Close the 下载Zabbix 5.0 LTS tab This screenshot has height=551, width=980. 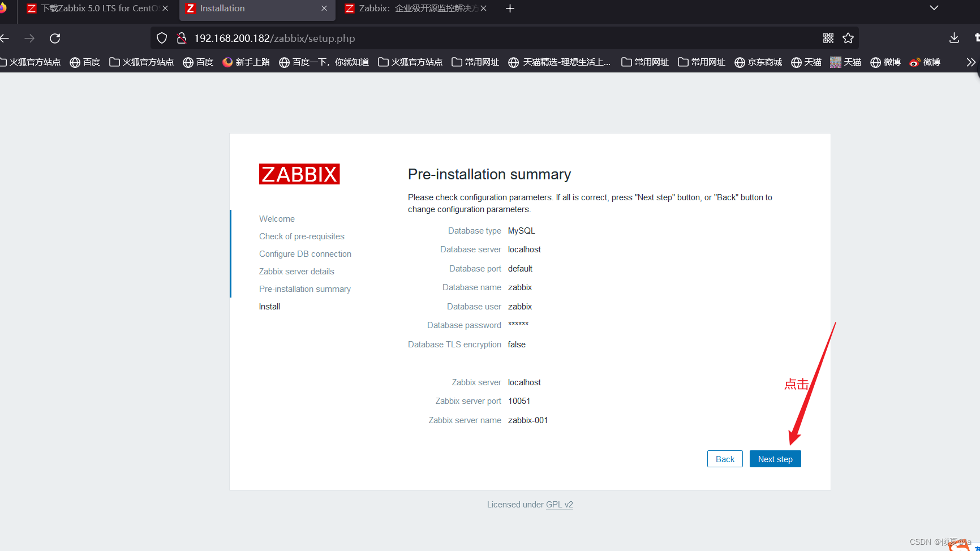[x=165, y=8]
